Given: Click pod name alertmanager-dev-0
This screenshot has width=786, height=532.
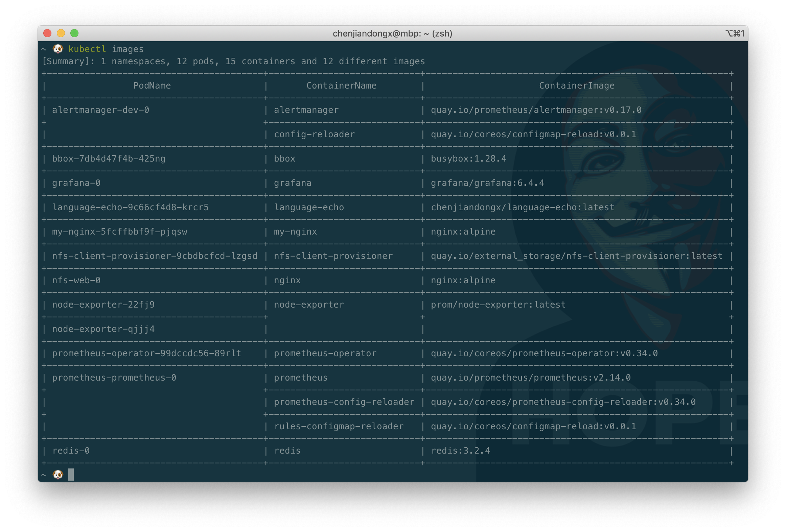Looking at the screenshot, I should [x=101, y=110].
